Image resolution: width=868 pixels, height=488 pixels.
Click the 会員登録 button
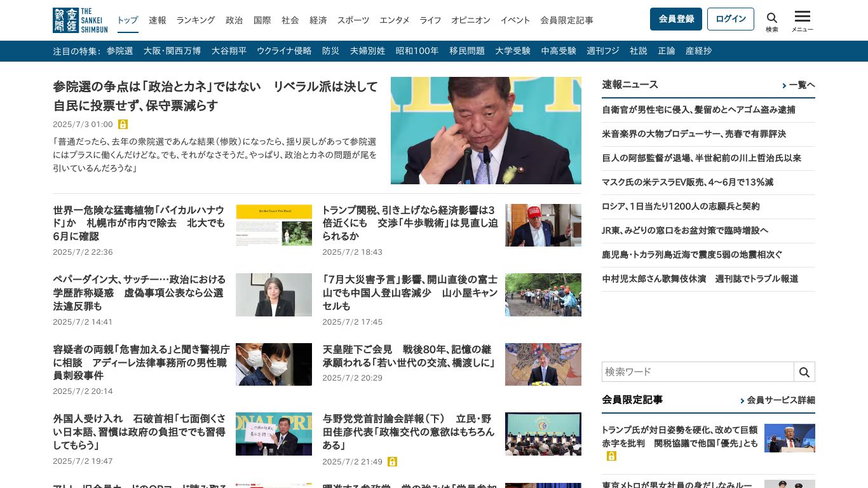(676, 19)
